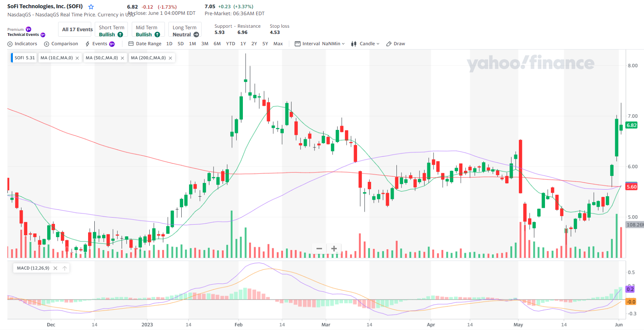The width and height of the screenshot is (644, 330).
Task: Click the Resistance value 6.96
Action: point(242,32)
